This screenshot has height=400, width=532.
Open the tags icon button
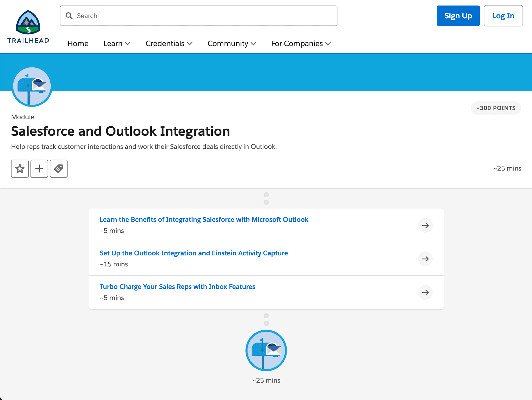click(59, 169)
